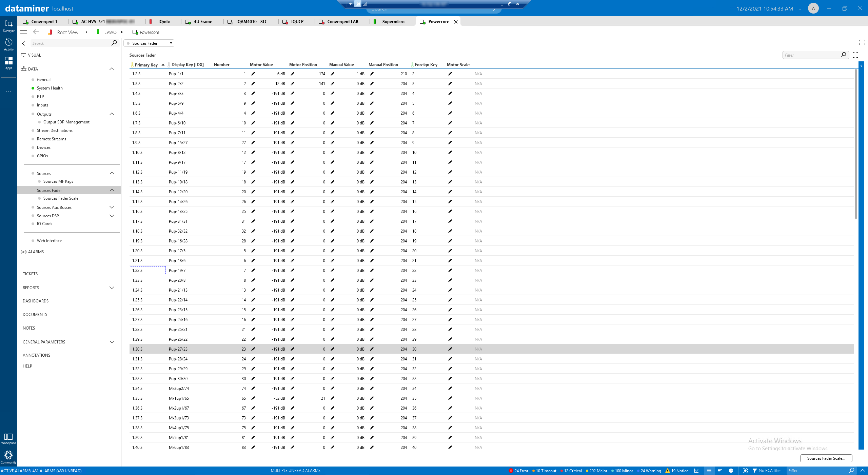
Task: Edit Motor Scale pencil for row Pup-4/4
Action: tap(450, 113)
